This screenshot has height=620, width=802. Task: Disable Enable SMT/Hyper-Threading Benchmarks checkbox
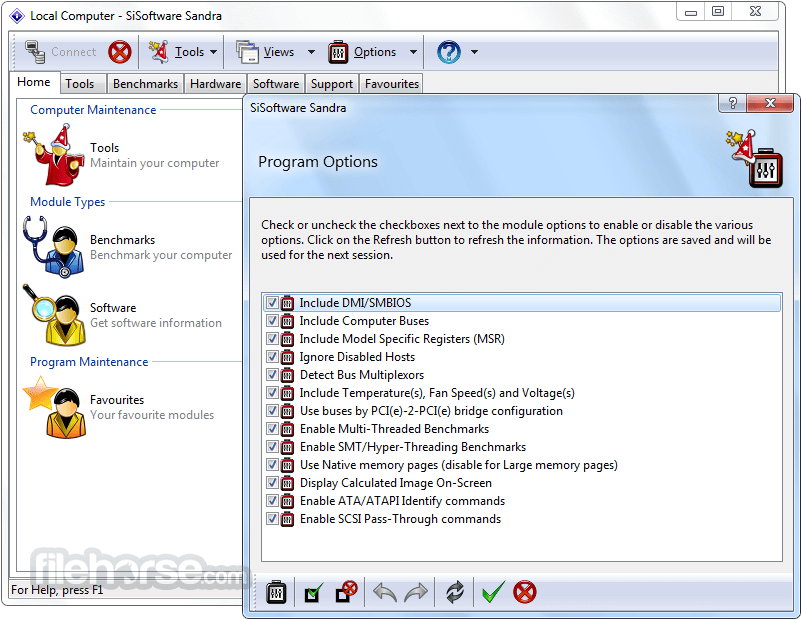click(272, 447)
